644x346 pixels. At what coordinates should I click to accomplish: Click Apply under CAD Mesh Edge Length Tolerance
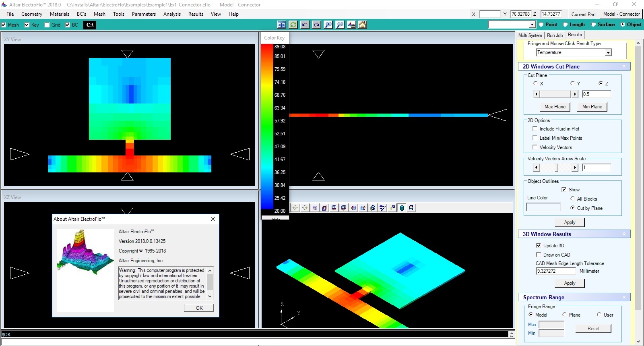coord(570,283)
